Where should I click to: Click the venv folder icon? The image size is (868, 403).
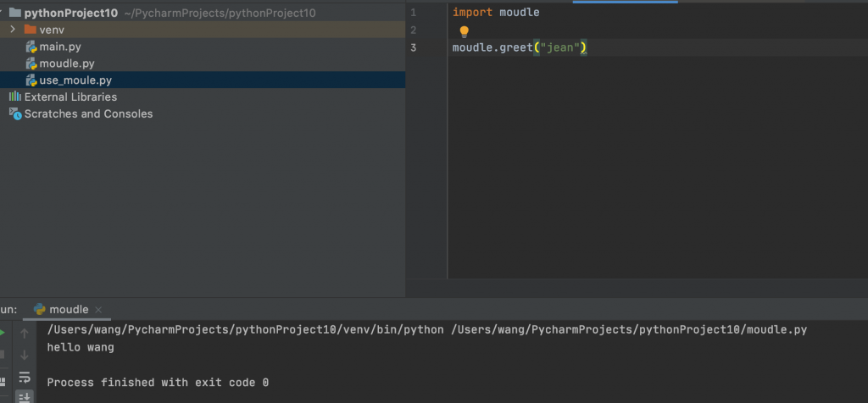tap(31, 30)
